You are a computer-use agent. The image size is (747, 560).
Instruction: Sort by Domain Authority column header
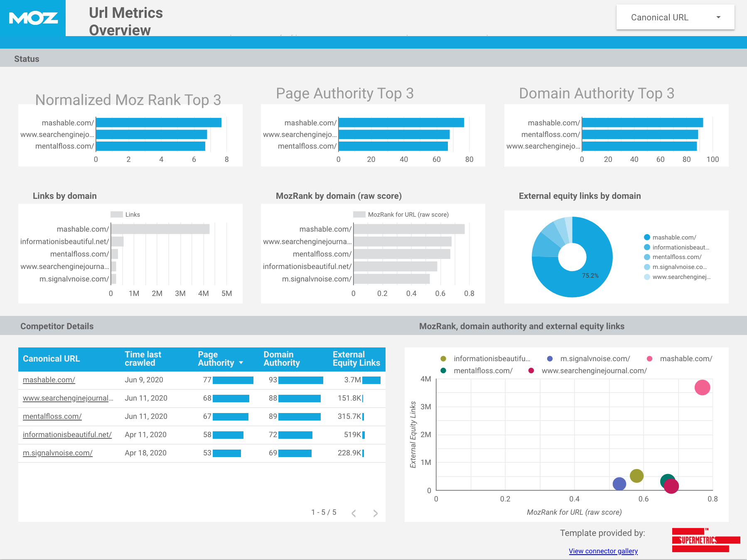pyautogui.click(x=282, y=359)
